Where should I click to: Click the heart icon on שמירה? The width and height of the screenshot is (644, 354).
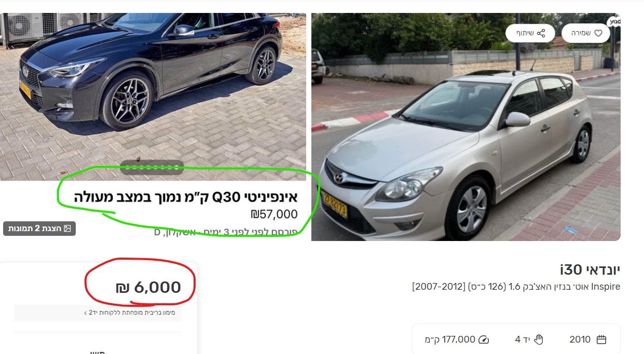598,33
